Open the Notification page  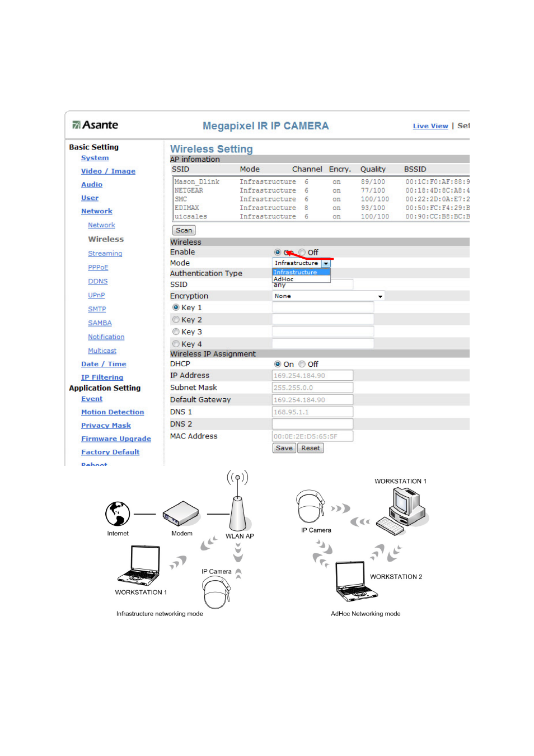click(106, 337)
